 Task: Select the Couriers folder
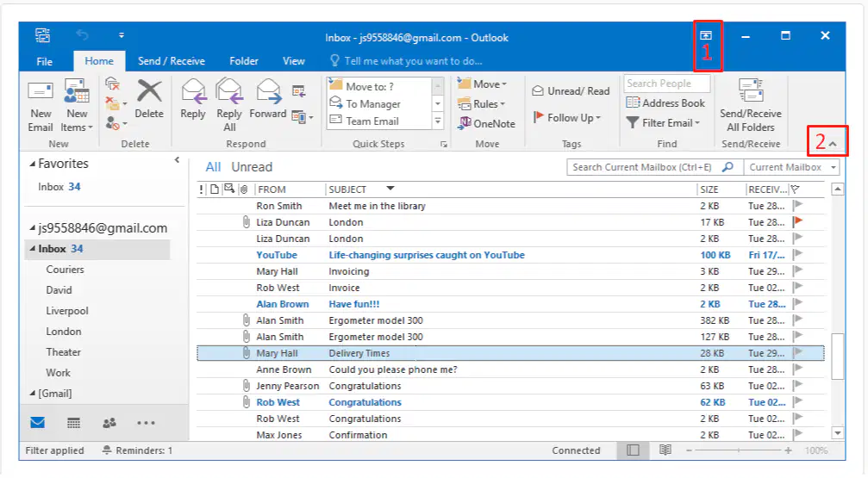point(65,270)
